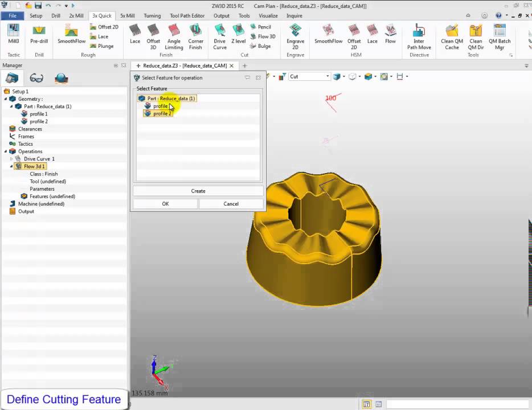Open the Drill ribbon tab

[x=56, y=15]
